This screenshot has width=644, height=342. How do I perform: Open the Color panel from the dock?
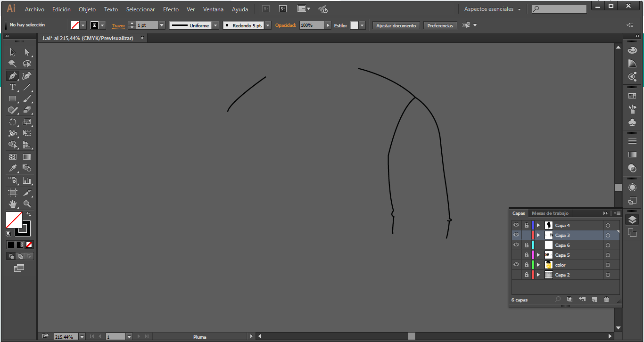click(632, 51)
